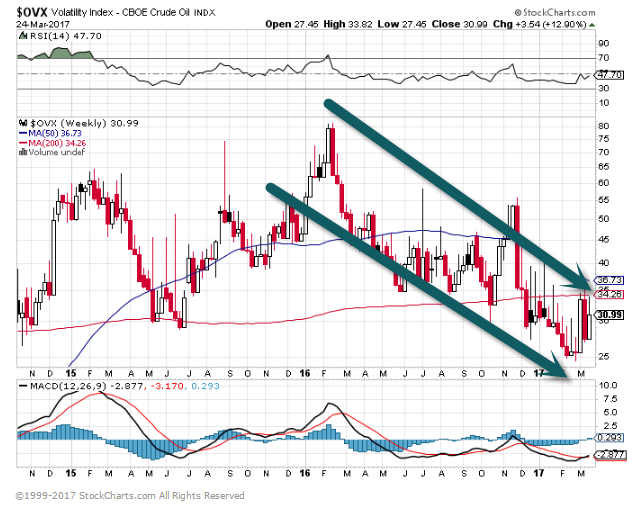Screen dimensions: 644x508
Task: Click the boxed 47.70 RSI value tag
Action: (610, 75)
